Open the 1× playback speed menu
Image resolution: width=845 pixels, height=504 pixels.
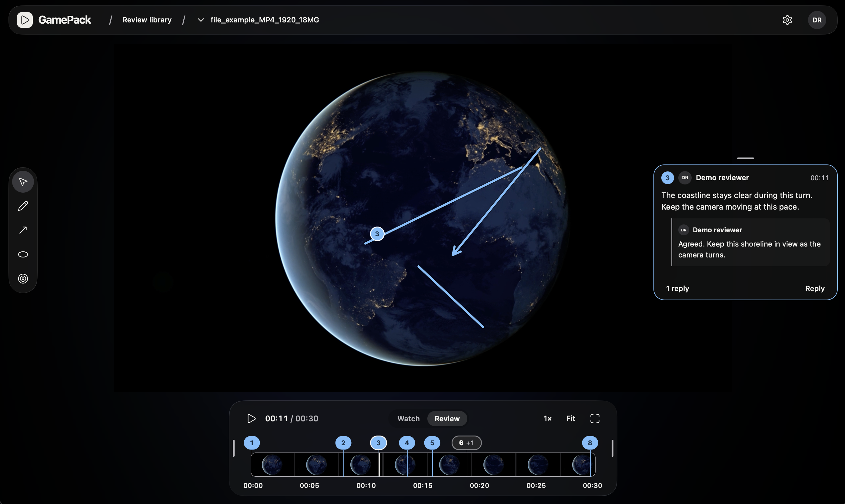pyautogui.click(x=547, y=418)
